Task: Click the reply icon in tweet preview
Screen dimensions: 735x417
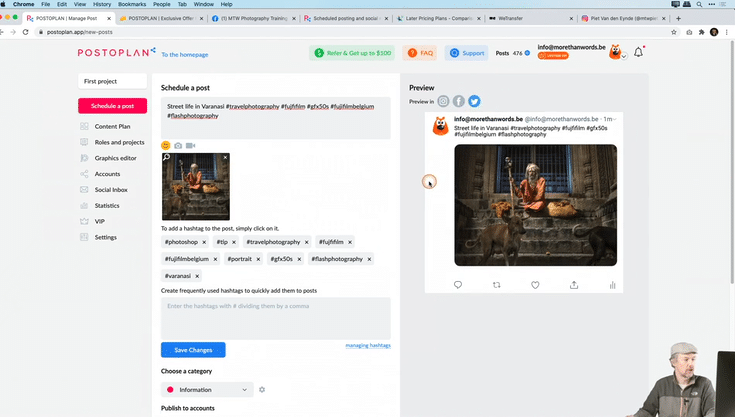Action: coord(458,285)
